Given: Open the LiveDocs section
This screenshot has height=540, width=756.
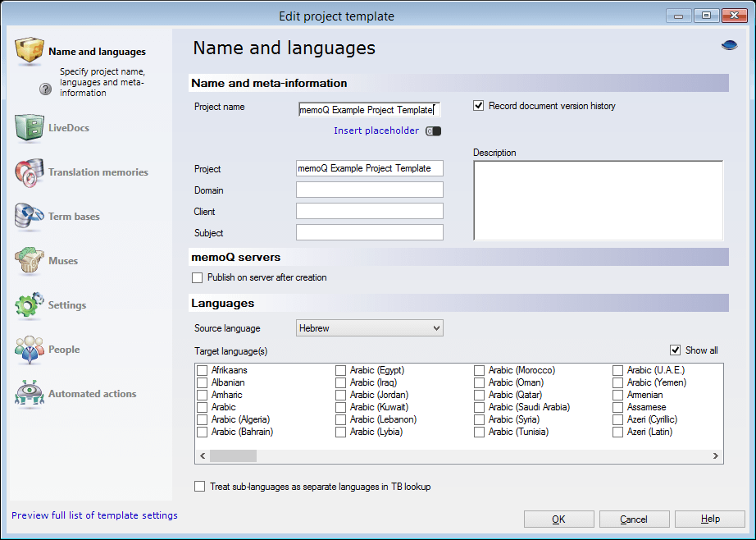Looking at the screenshot, I should click(x=68, y=128).
